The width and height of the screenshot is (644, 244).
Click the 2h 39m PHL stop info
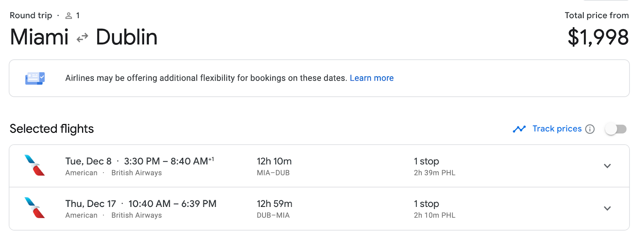click(435, 173)
